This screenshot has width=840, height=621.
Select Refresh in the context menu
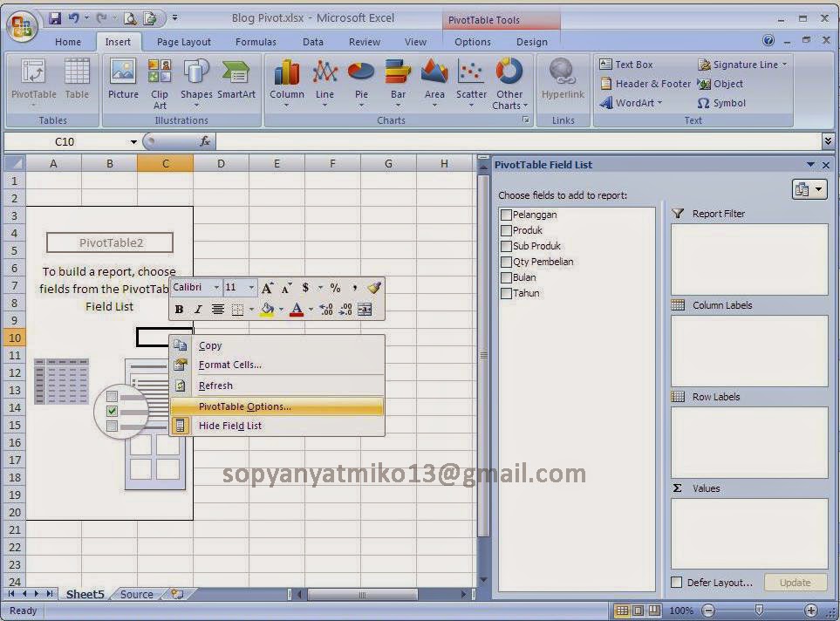point(215,385)
